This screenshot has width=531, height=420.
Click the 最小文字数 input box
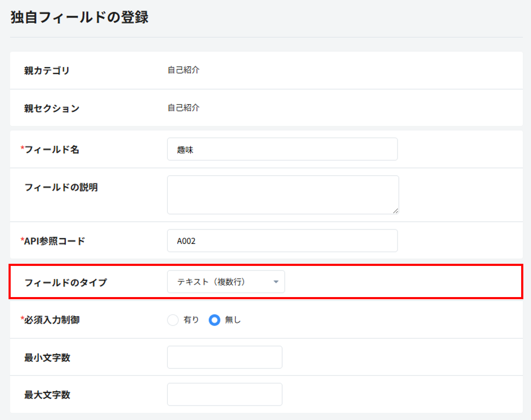225,357
